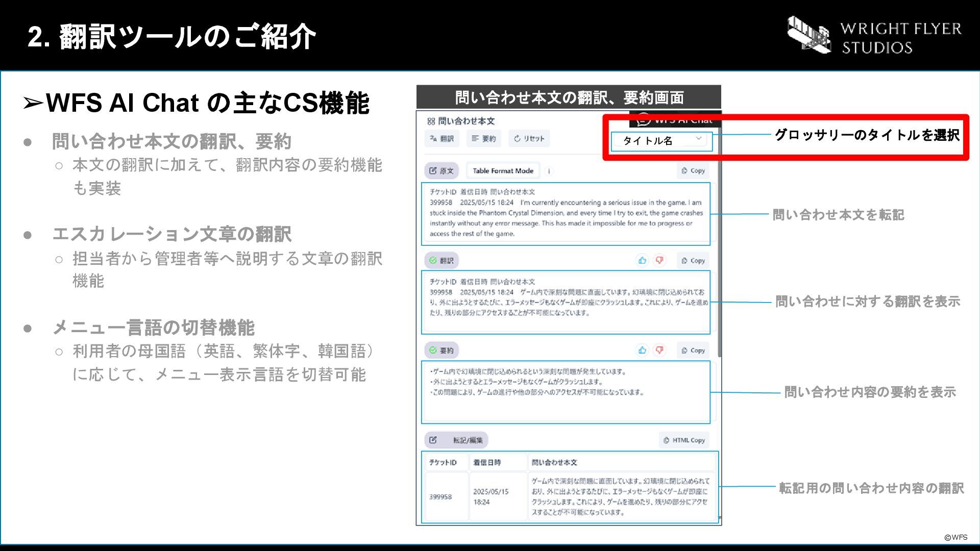The width and height of the screenshot is (980, 551).
Task: Click bullet エスカレーション文章の翻訳
Action: tap(171, 234)
